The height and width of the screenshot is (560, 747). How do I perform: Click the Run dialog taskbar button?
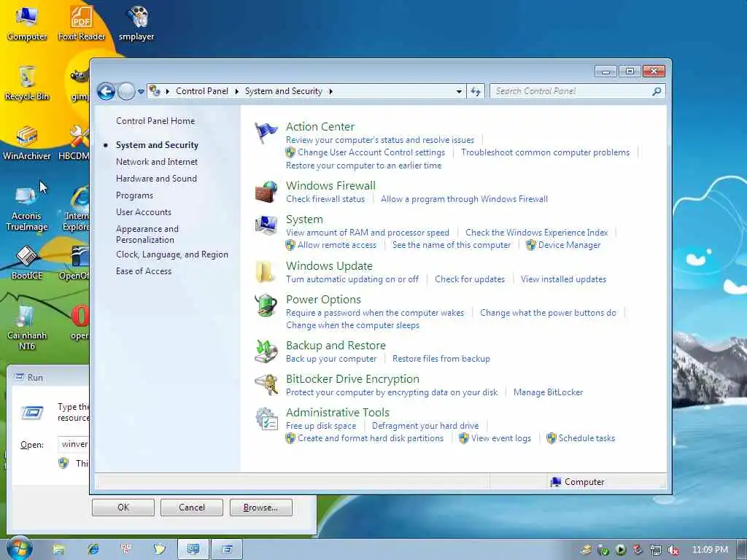tap(227, 550)
